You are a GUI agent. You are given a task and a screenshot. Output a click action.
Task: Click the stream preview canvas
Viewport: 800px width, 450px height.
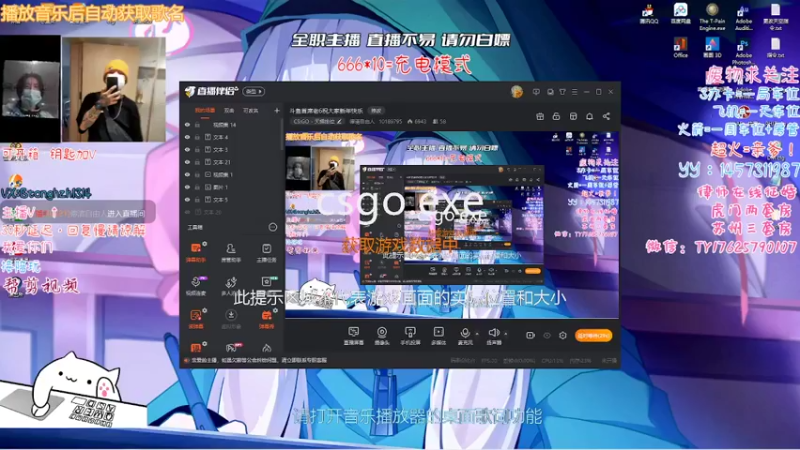pyautogui.click(x=452, y=224)
